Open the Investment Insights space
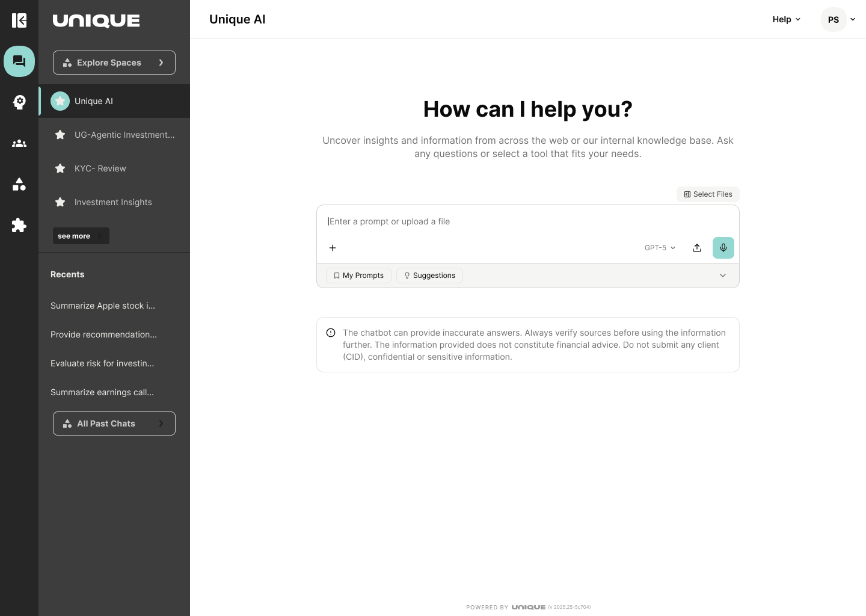 pos(113,202)
